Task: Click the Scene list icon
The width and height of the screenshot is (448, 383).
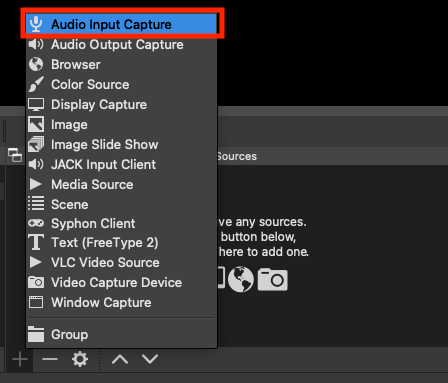Action: [36, 203]
